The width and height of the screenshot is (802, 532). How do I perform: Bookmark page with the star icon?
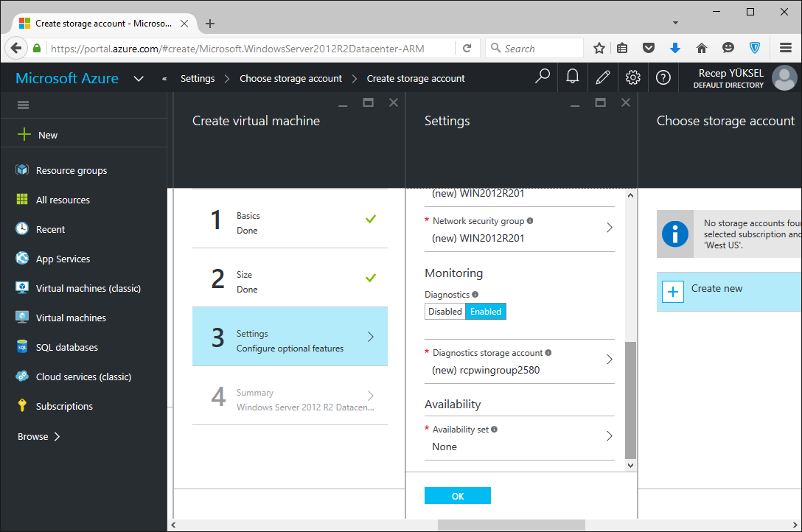pyautogui.click(x=599, y=49)
